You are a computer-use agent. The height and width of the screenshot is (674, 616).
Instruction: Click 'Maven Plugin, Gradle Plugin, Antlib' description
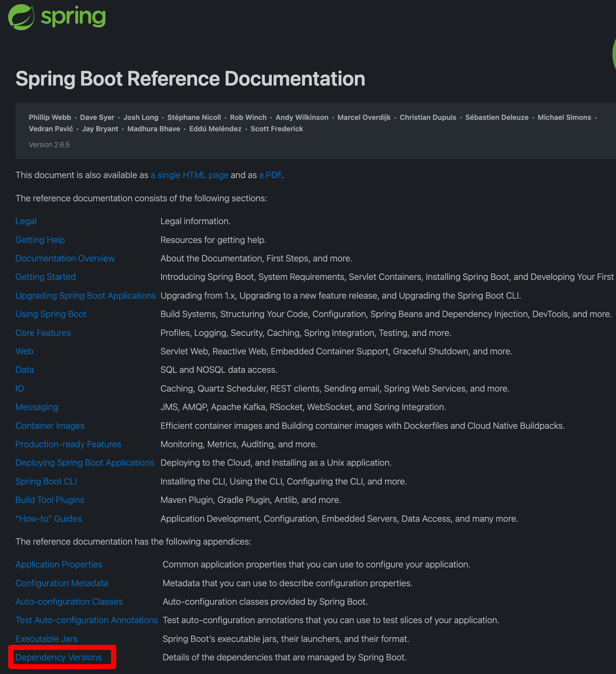tap(251, 500)
